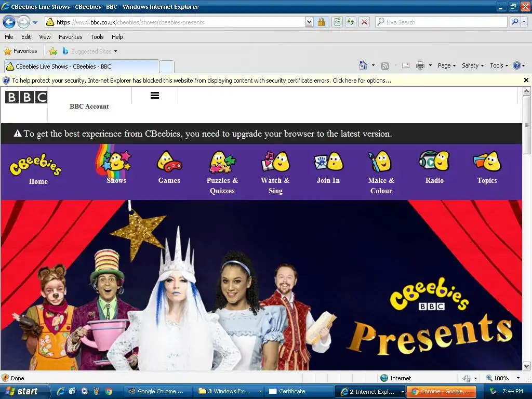Click the Stop loading red X icon

coord(364,22)
